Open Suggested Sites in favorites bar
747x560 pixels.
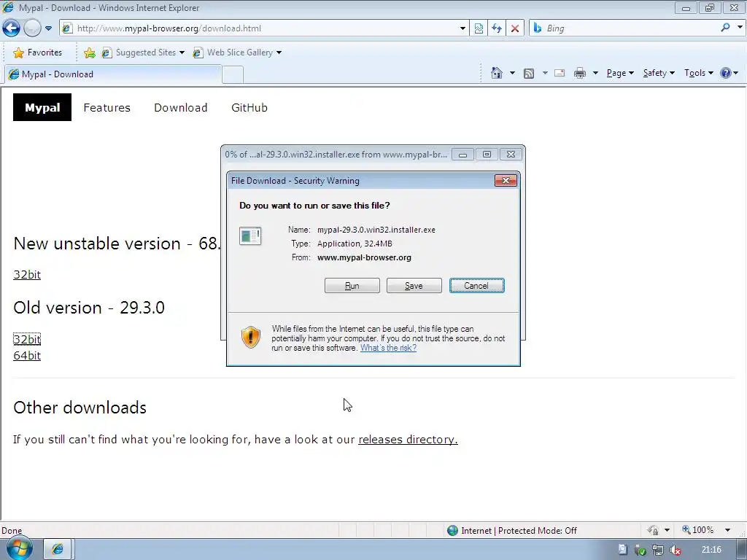tap(142, 52)
